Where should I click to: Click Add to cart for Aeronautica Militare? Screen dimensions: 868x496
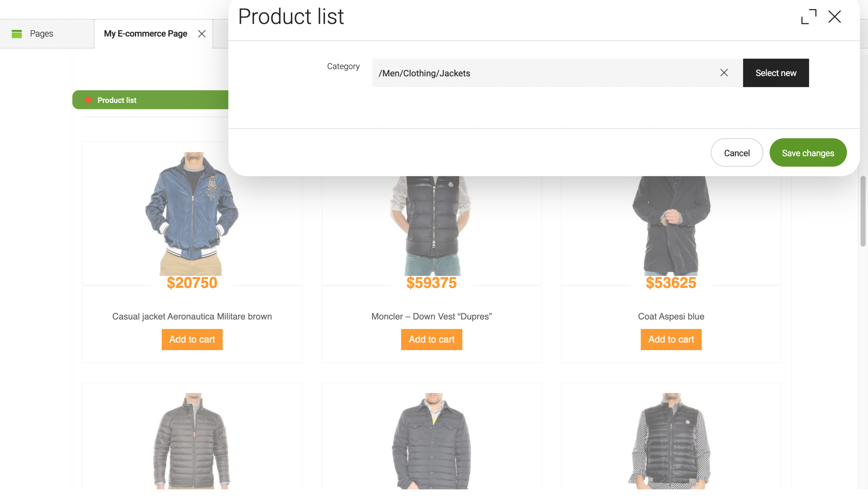pos(192,339)
